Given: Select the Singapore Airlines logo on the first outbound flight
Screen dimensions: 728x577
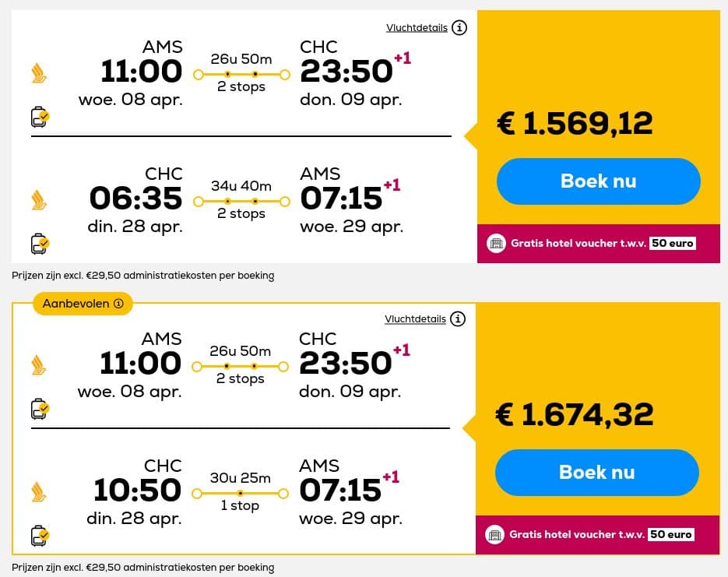Looking at the screenshot, I should tap(37, 72).
